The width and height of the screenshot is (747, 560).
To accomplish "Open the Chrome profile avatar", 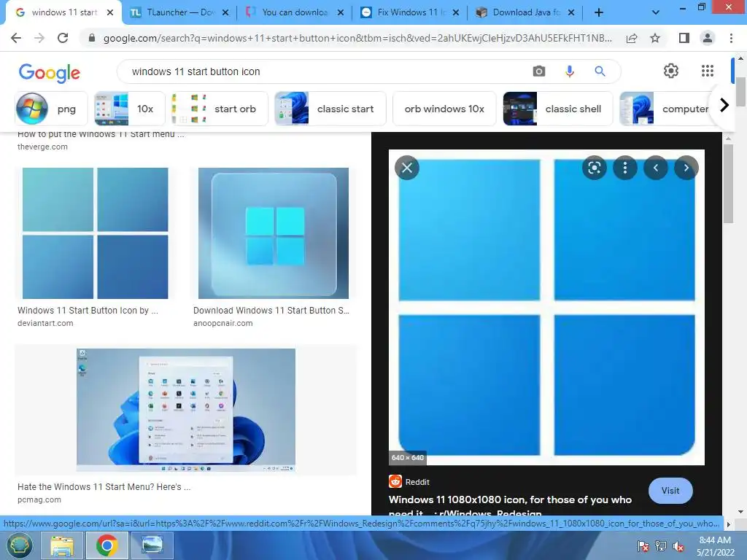I will tap(708, 38).
